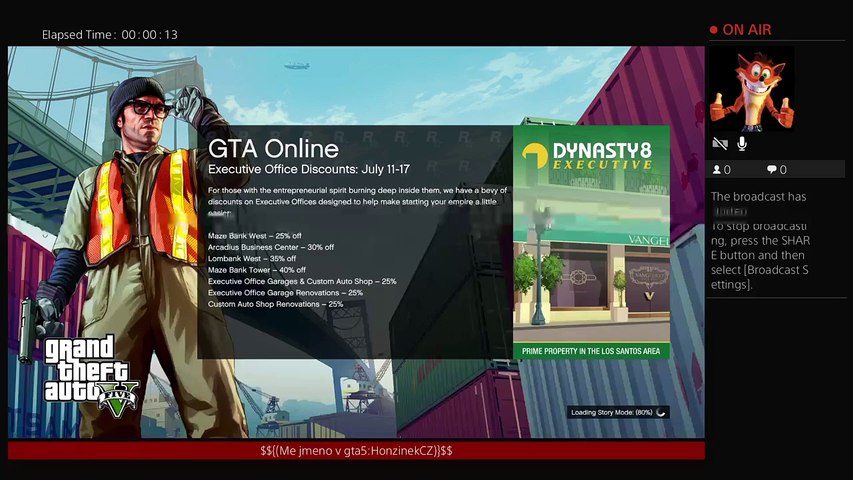Click the Dynasty 8 Executive logo

(588, 156)
